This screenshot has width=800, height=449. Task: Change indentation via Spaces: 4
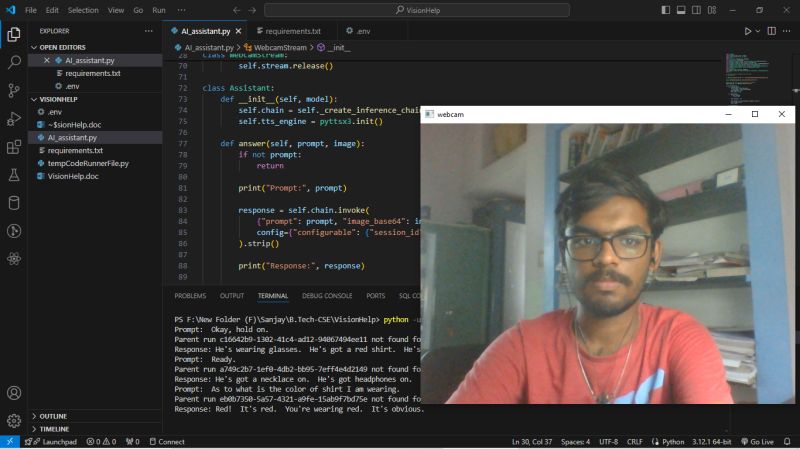pyautogui.click(x=575, y=442)
